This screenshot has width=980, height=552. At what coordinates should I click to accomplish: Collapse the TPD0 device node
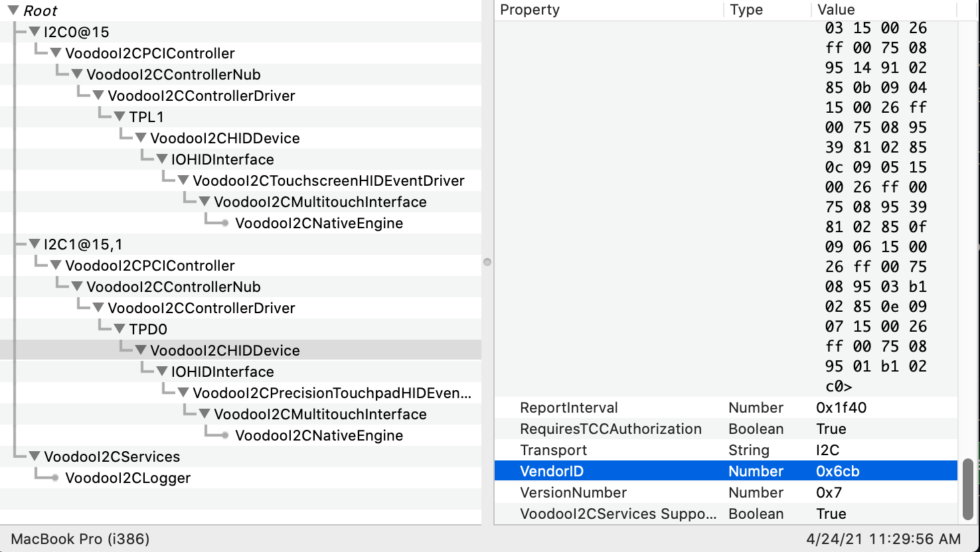coord(119,329)
